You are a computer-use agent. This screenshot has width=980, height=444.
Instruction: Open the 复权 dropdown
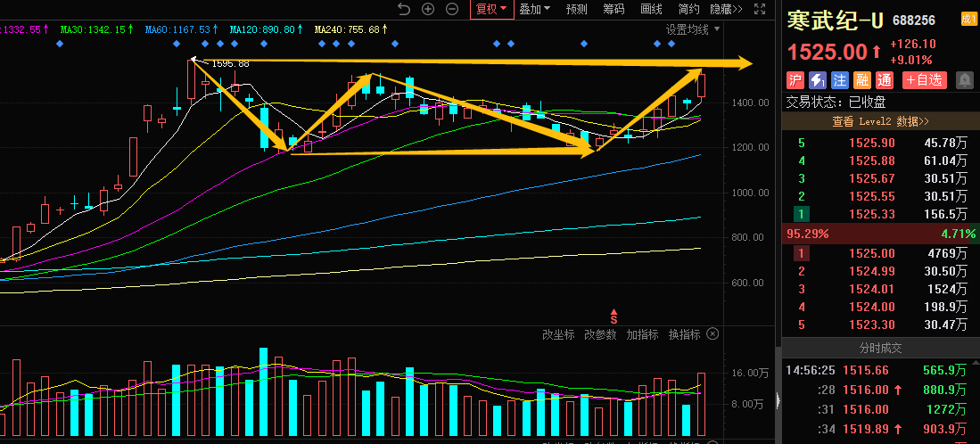point(490,10)
